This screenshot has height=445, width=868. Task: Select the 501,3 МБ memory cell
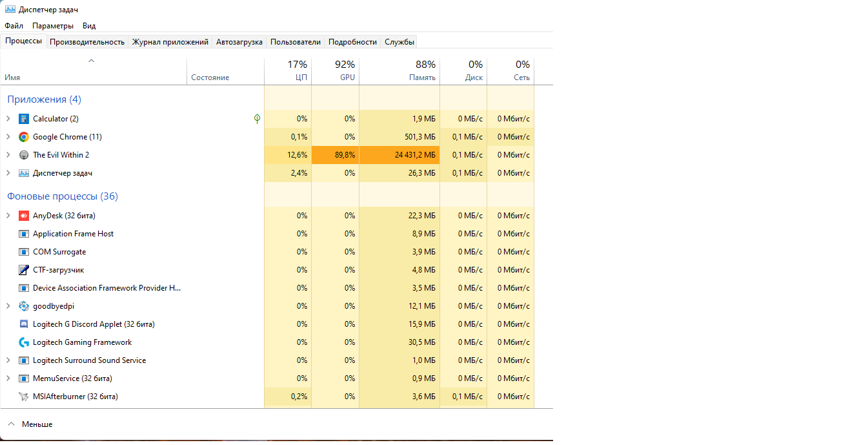point(399,137)
